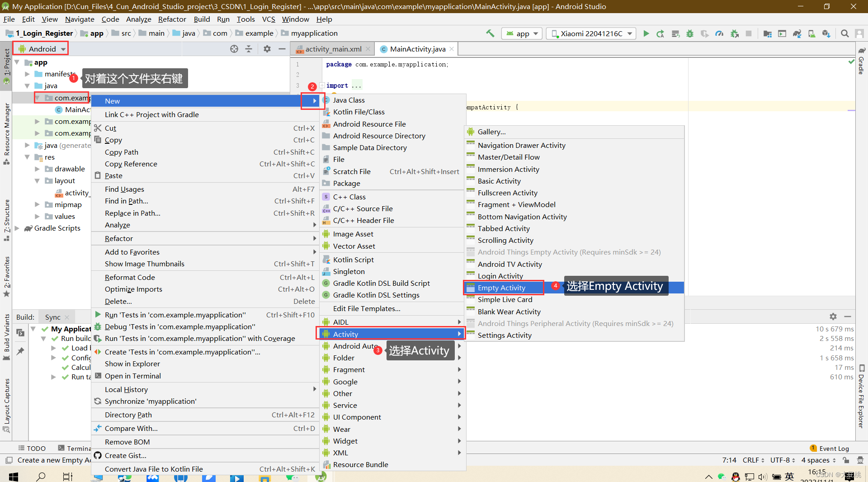Image resolution: width=868 pixels, height=482 pixels.
Task: Open the Event Log button
Action: click(x=830, y=448)
